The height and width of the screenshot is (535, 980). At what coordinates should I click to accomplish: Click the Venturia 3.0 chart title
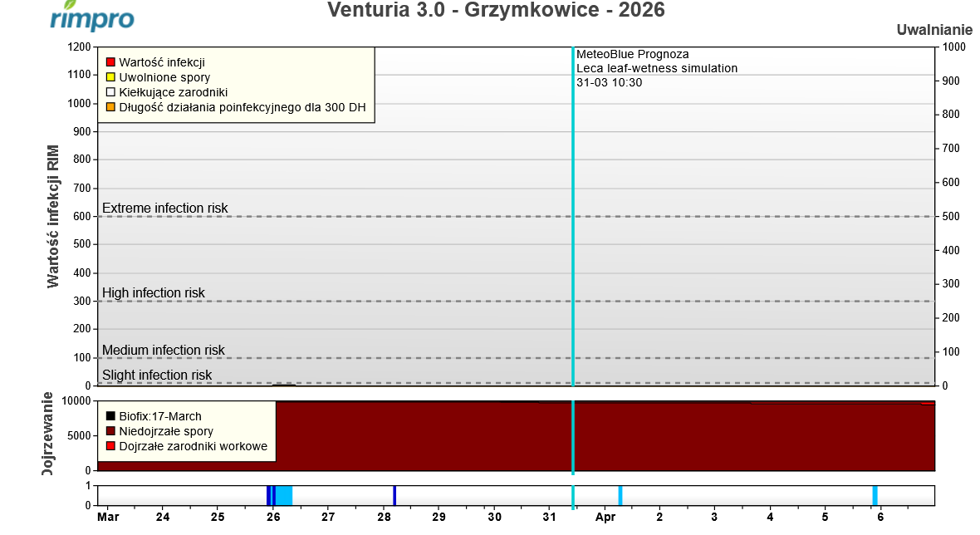496,11
